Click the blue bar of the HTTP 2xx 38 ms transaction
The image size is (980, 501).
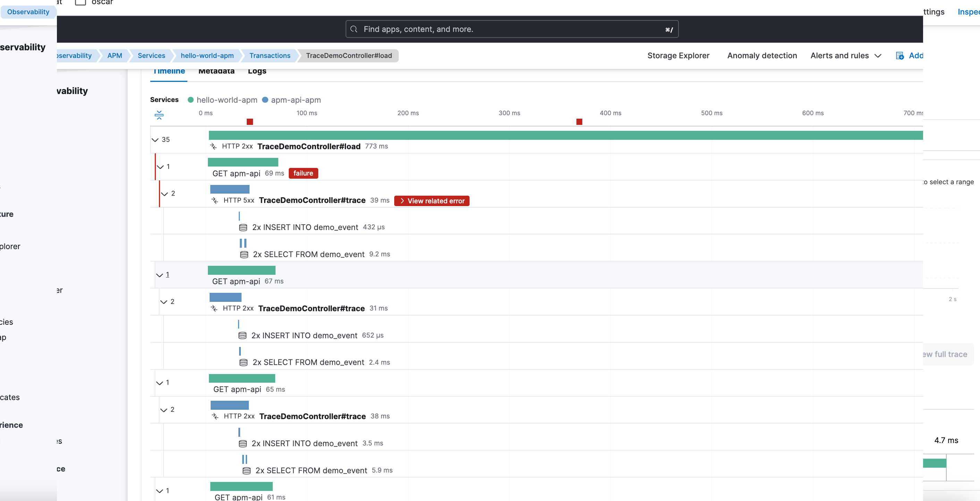pos(229,406)
